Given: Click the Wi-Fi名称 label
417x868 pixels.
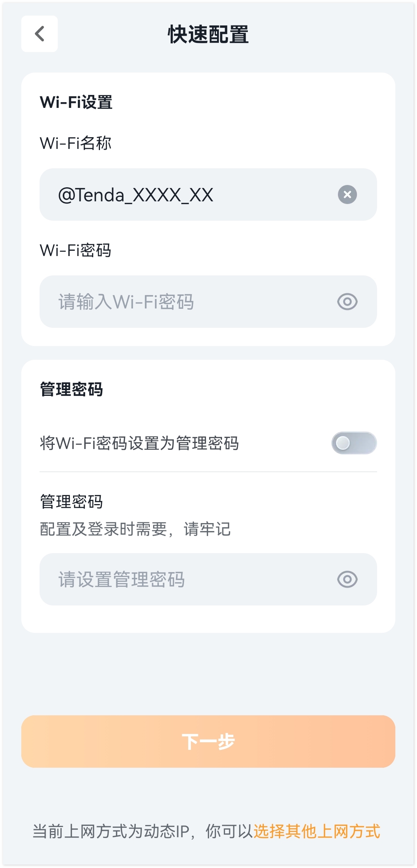Looking at the screenshot, I should [x=76, y=143].
